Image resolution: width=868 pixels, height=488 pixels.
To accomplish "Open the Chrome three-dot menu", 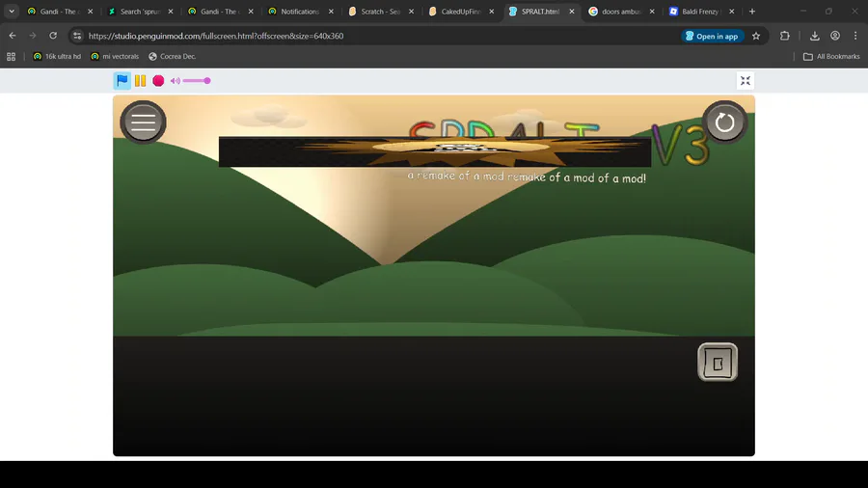I will pos(855,36).
